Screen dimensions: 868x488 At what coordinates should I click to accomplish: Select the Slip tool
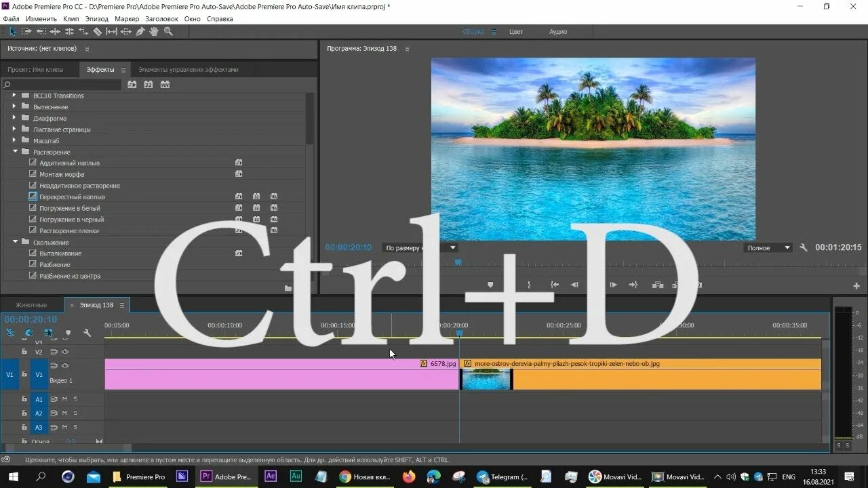tap(112, 31)
